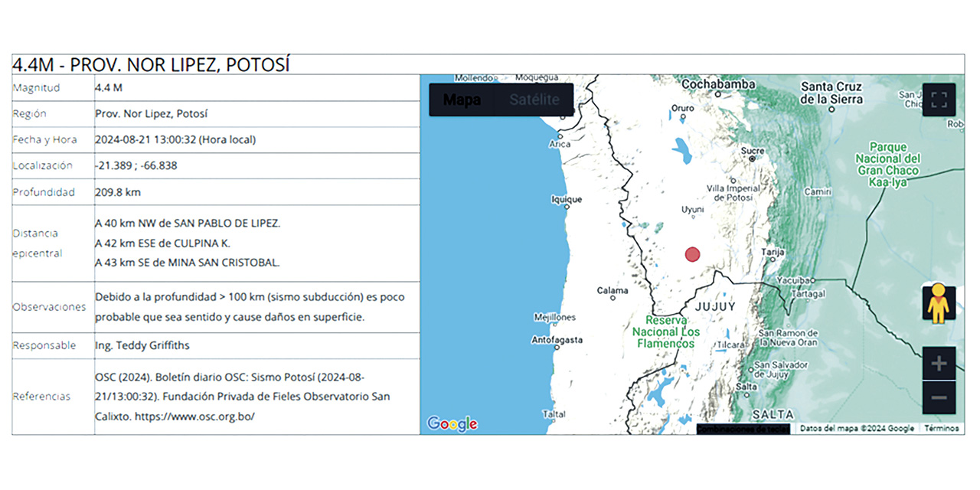Select the 2024-08-21 13:00:32 date value
Image resolution: width=980 pixels, height=490 pixels.
[x=175, y=139]
